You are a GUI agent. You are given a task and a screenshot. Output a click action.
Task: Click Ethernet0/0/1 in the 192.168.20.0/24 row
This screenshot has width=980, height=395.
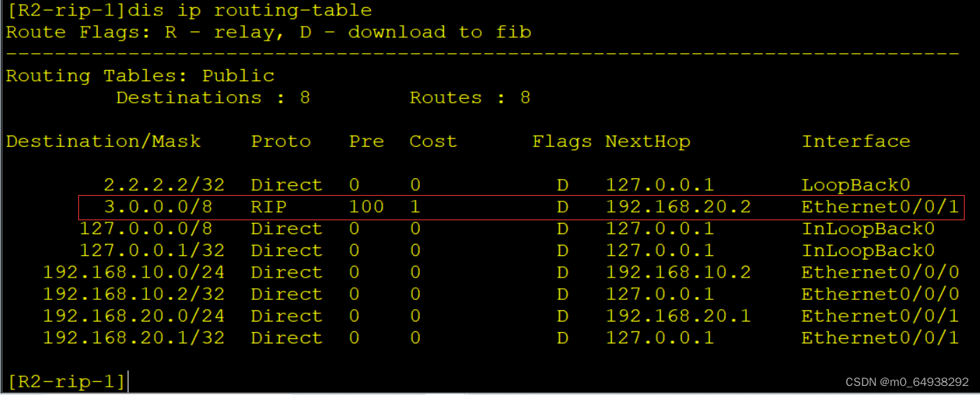tap(881, 316)
